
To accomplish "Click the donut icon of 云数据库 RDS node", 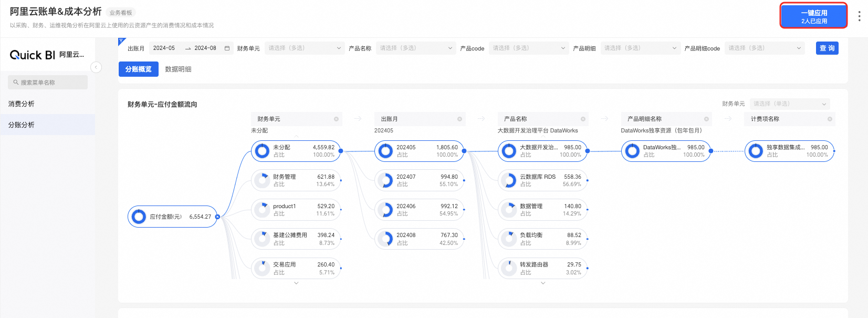I will 509,180.
